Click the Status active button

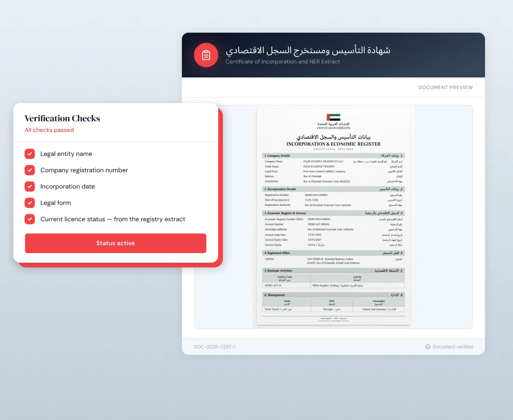pyautogui.click(x=116, y=243)
